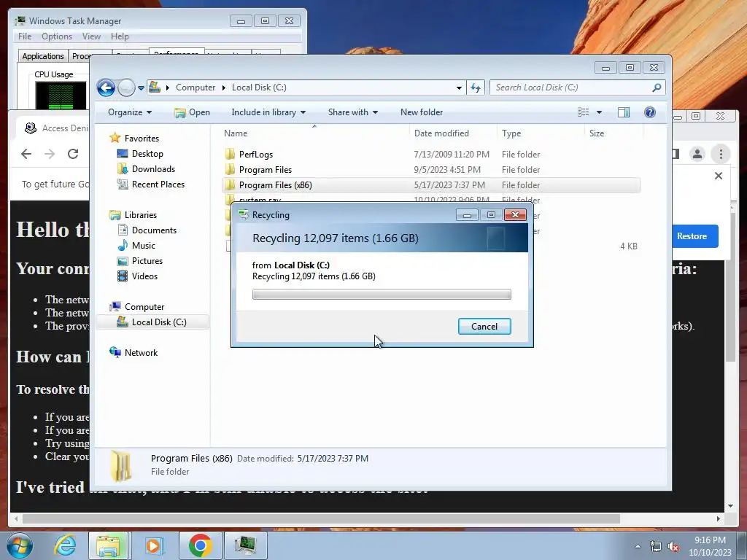The width and height of the screenshot is (747, 560).
Task: Launch Internet Explorer from taskbar
Action: [65, 545]
